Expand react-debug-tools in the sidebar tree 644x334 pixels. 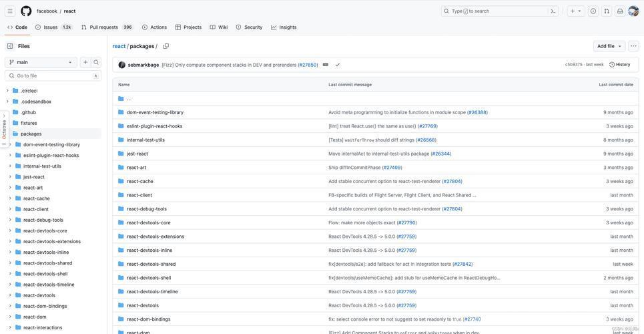(x=10, y=220)
